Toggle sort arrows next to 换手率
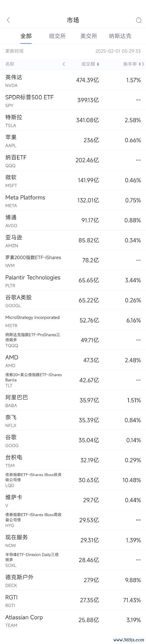Image resolution: width=146 pixels, height=644 pixels. click(x=140, y=64)
